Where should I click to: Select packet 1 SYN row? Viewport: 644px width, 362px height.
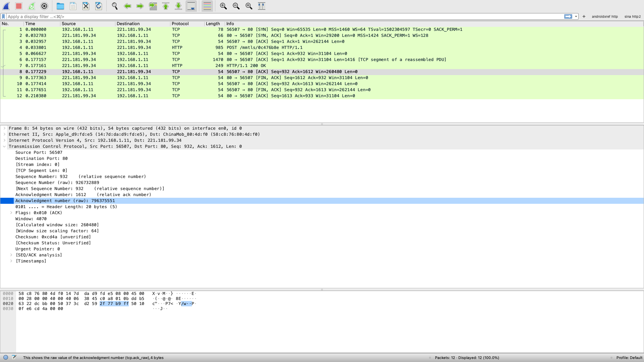coord(322,29)
